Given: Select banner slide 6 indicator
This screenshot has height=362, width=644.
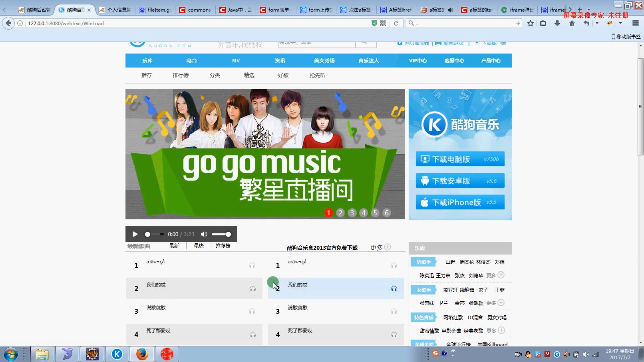Looking at the screenshot, I should pyautogui.click(x=387, y=213).
